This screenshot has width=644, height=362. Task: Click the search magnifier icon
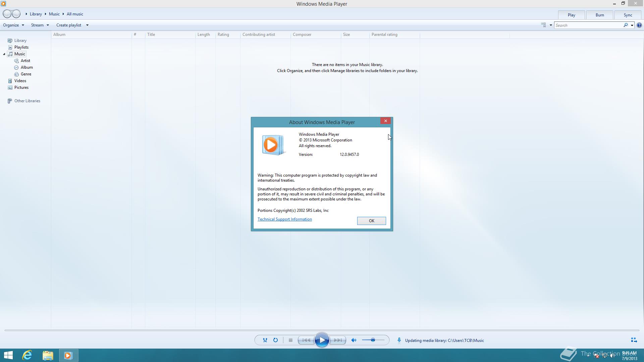click(x=626, y=25)
